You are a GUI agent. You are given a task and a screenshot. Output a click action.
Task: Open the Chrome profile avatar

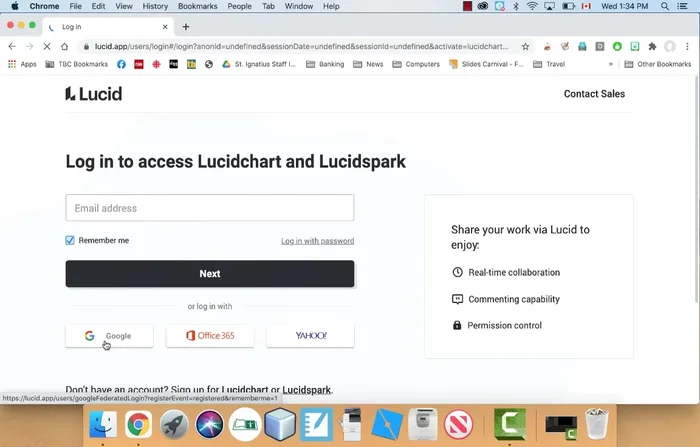[670, 46]
